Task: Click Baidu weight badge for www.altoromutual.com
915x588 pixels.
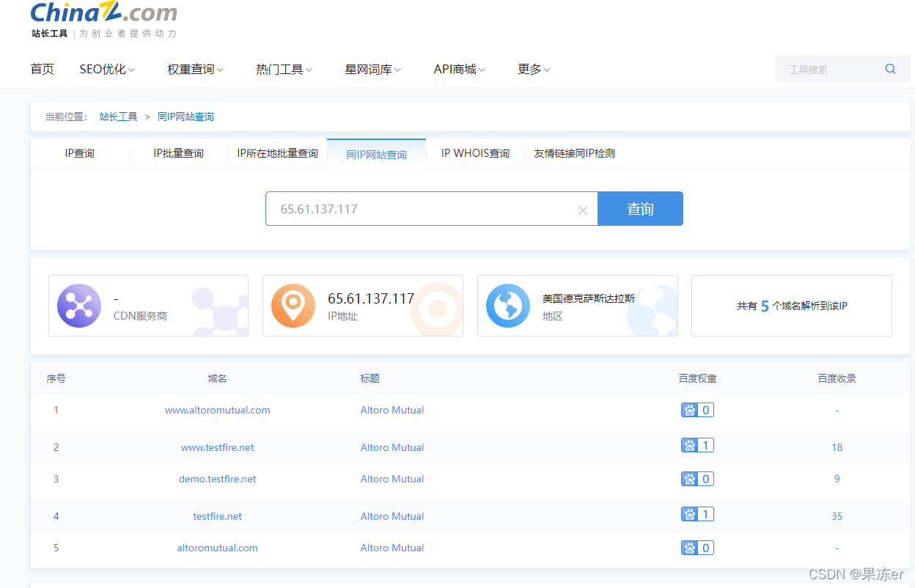Action: pyautogui.click(x=697, y=410)
